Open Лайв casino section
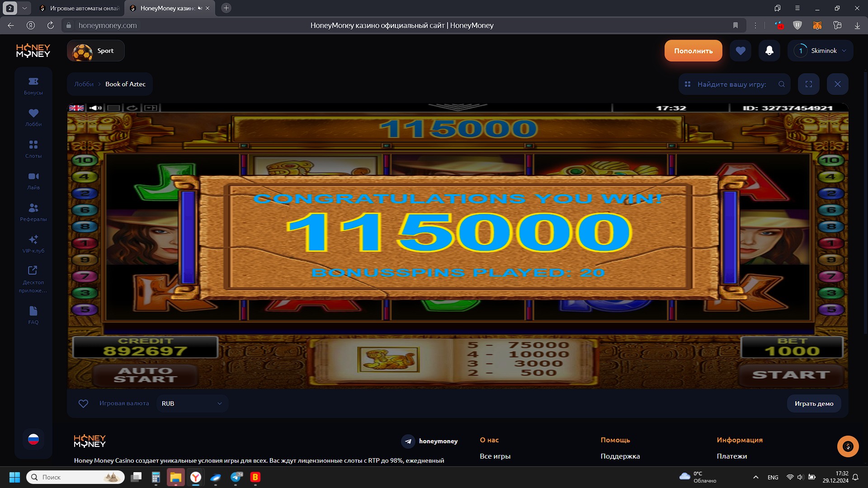This screenshot has height=488, width=868. 33,181
